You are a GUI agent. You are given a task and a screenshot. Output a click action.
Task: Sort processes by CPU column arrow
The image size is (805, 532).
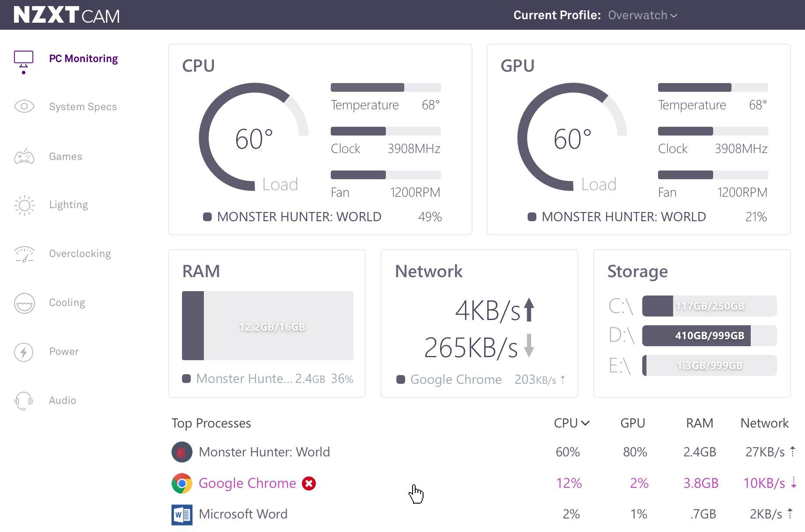(585, 423)
